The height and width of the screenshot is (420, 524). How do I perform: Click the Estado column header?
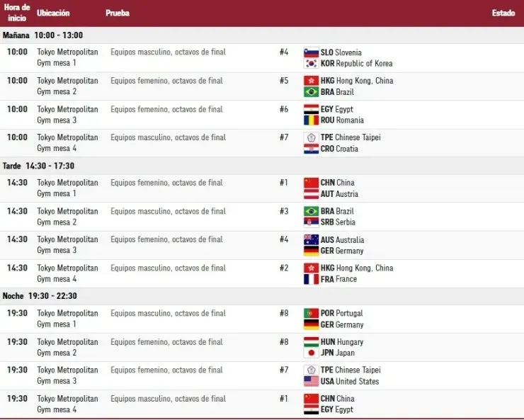tap(503, 13)
